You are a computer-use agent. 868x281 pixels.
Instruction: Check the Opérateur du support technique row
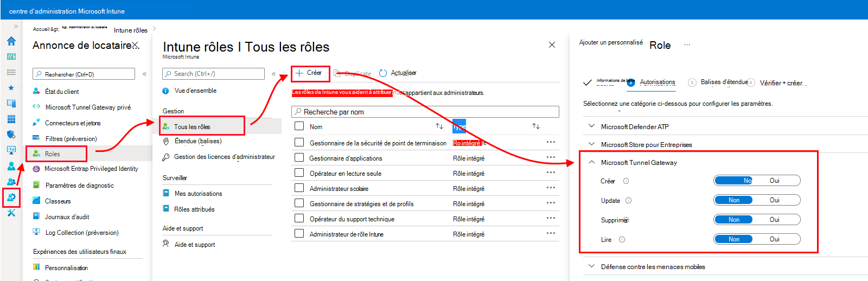pos(299,218)
